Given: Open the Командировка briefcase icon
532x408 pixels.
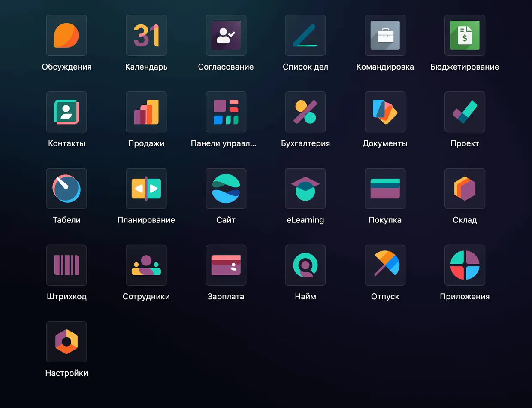Looking at the screenshot, I should click(385, 35).
